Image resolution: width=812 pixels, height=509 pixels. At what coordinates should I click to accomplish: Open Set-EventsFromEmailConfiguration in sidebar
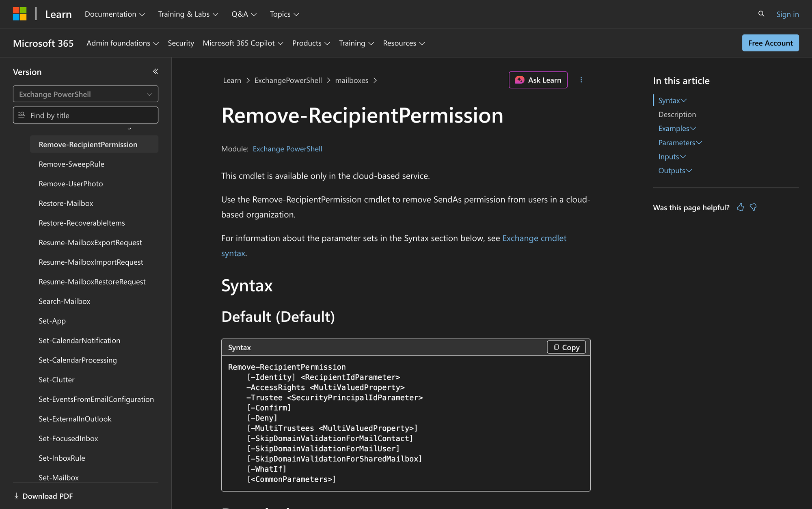click(96, 399)
